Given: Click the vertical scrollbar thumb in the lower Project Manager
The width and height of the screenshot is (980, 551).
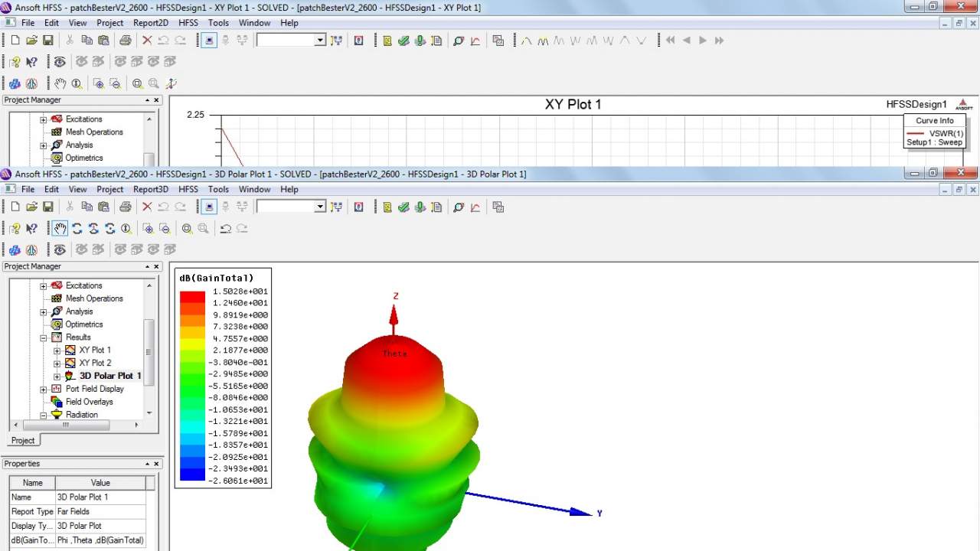Looking at the screenshot, I should [x=149, y=352].
